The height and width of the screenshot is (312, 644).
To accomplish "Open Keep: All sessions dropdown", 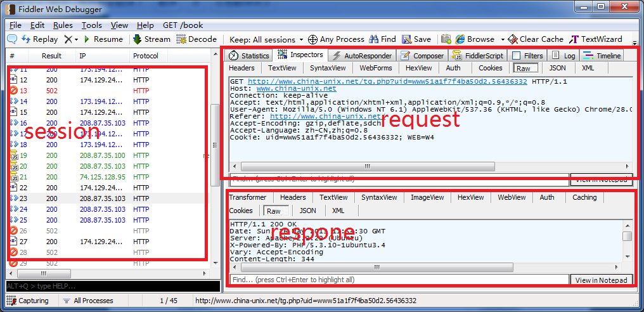I will [x=266, y=40].
